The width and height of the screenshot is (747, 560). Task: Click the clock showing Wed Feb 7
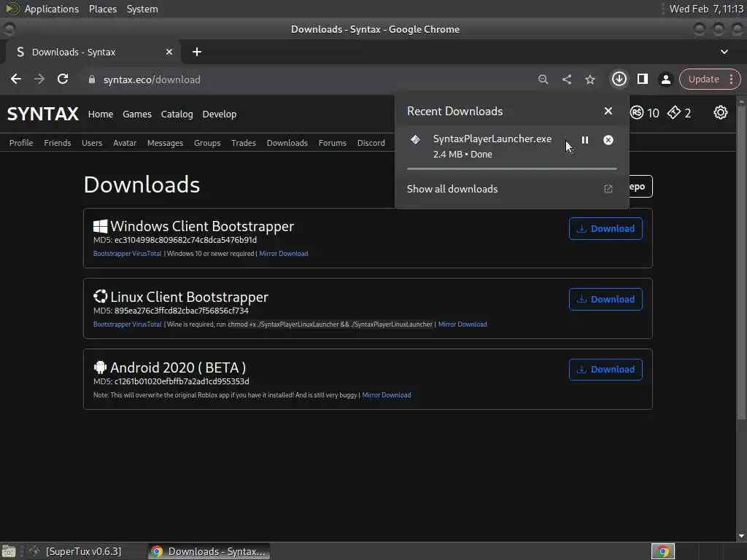706,9
